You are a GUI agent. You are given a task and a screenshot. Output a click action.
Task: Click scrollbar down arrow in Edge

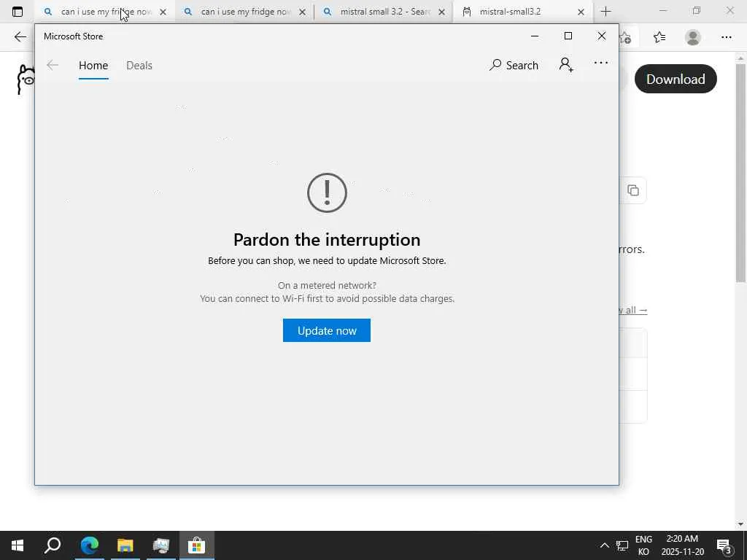click(740, 524)
